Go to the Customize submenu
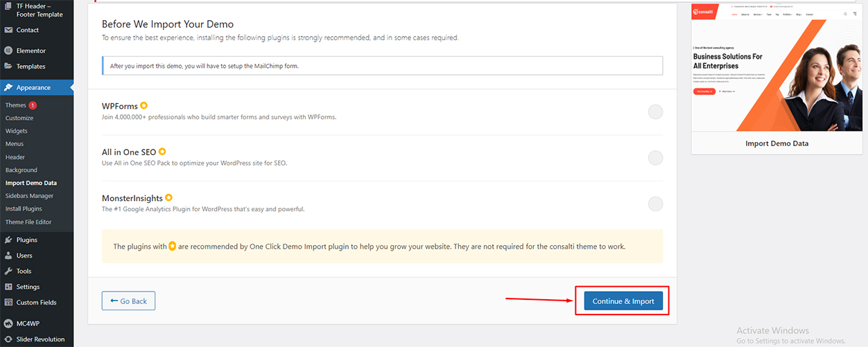Screen dimensions: 868x347 [x=19, y=118]
